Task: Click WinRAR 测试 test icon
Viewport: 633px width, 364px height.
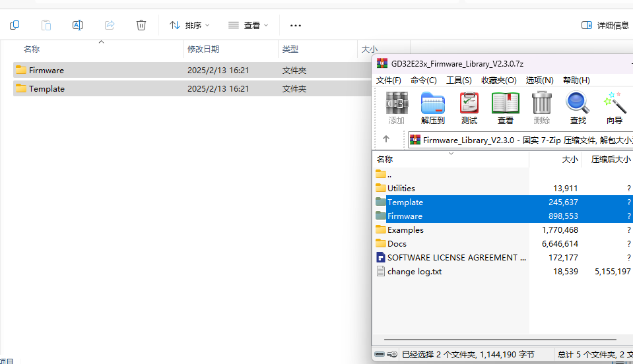Action: coord(469,107)
